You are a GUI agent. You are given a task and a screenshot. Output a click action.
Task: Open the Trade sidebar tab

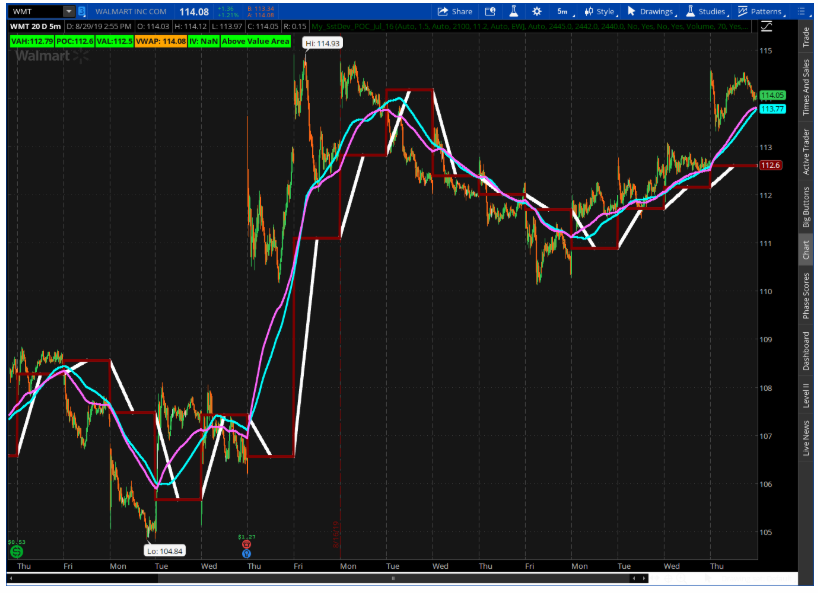(806, 37)
